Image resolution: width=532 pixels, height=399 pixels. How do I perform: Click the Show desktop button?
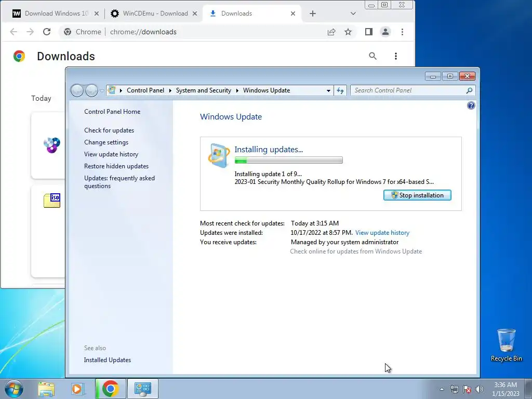[x=528, y=389]
